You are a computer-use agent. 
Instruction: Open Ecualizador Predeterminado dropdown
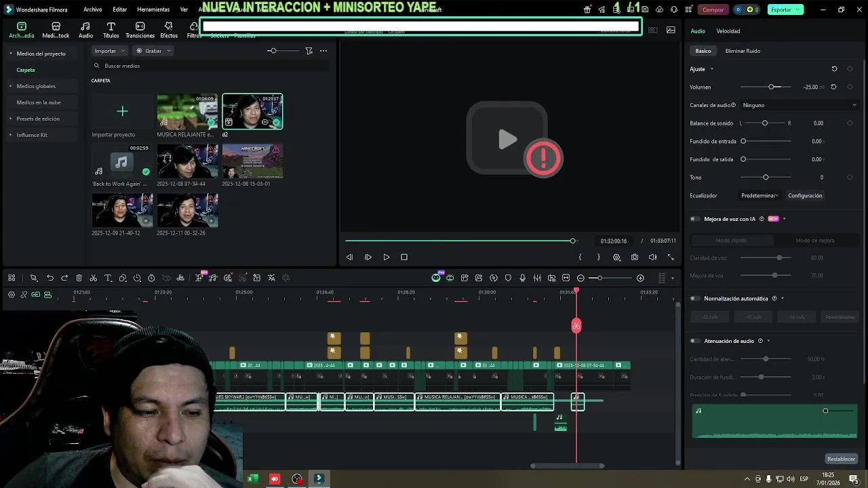759,196
